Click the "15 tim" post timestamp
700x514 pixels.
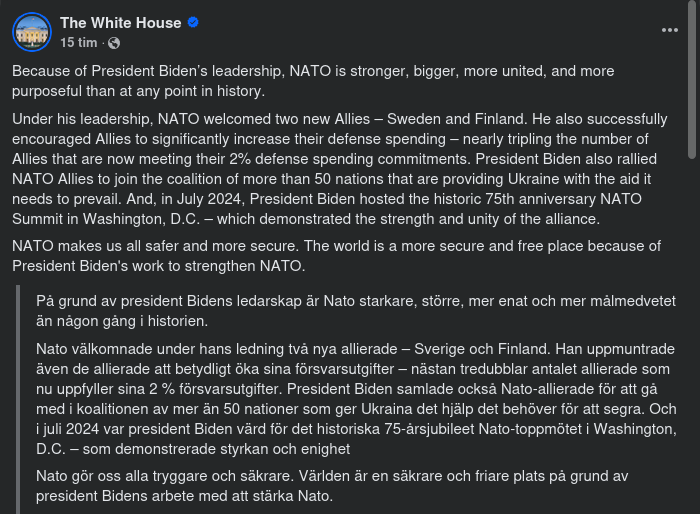(x=78, y=43)
